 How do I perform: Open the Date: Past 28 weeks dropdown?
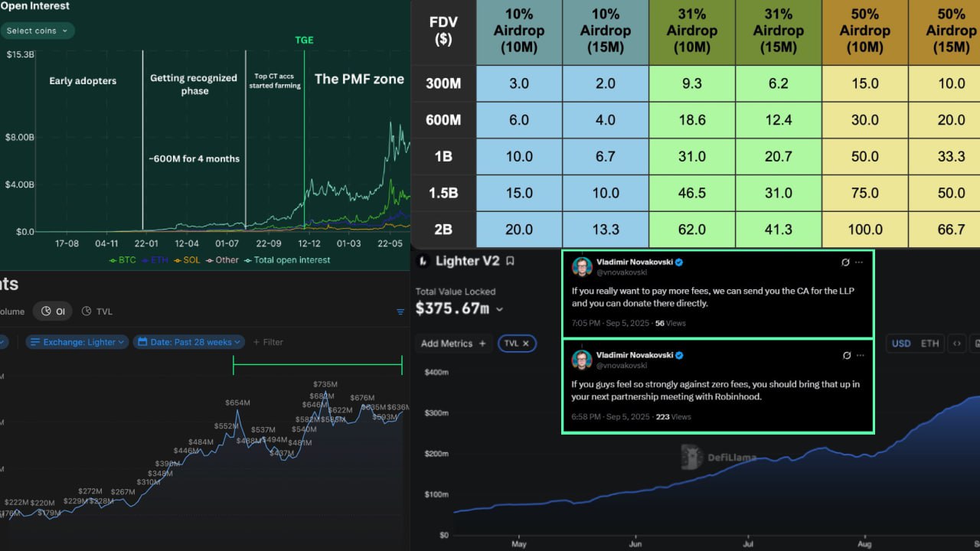click(189, 342)
